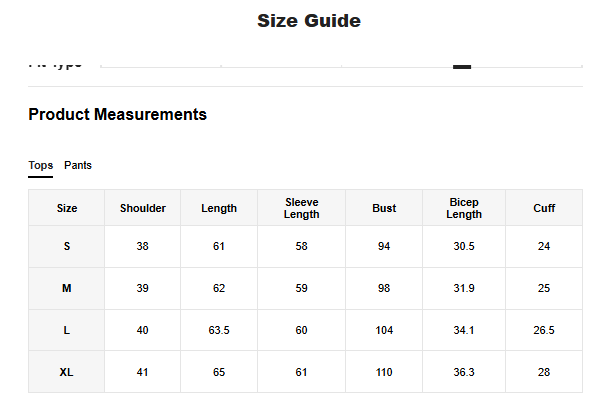The width and height of the screenshot is (605, 401).
Task: Select the size L row label
Action: 67,330
